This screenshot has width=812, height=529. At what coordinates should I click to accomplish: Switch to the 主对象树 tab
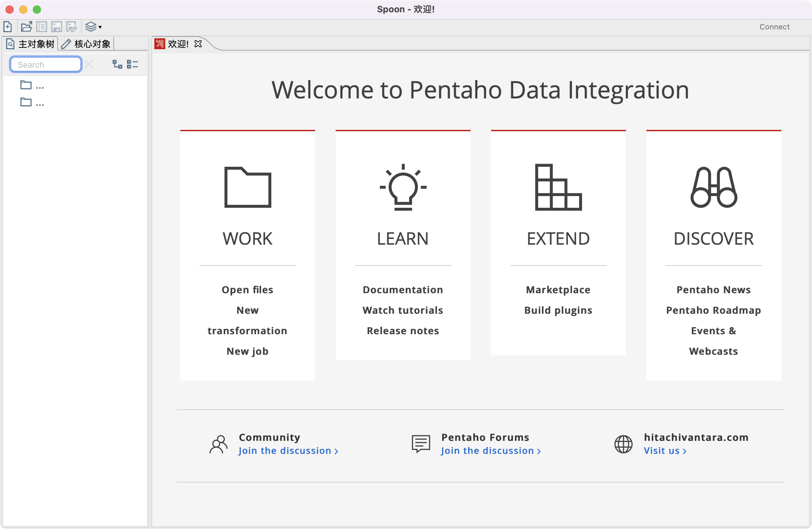tap(31, 44)
